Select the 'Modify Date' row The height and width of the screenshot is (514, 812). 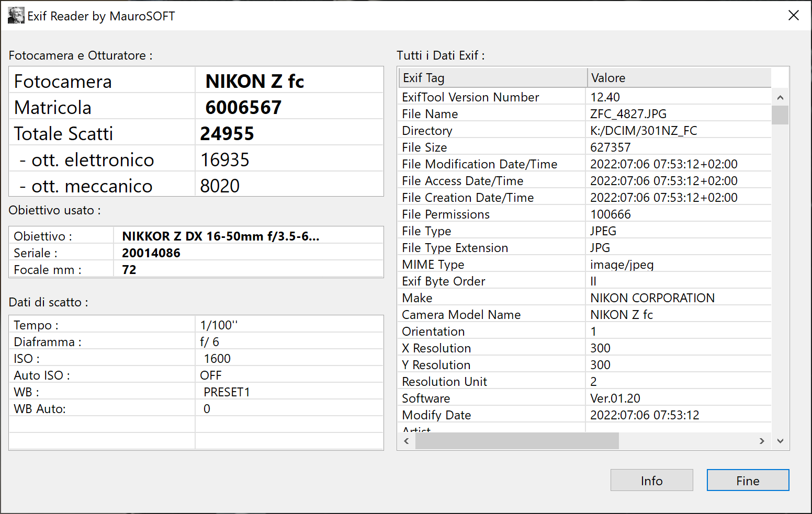585,415
